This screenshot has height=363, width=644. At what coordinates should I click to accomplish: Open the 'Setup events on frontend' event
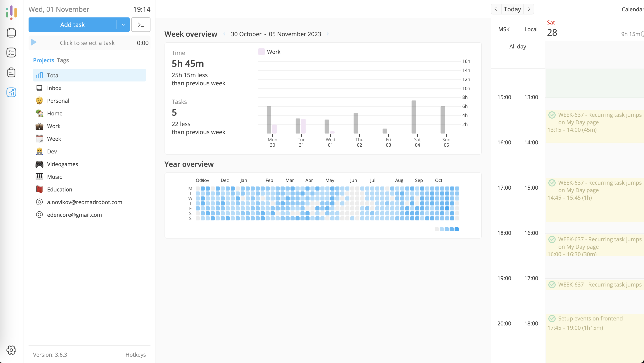595,338
